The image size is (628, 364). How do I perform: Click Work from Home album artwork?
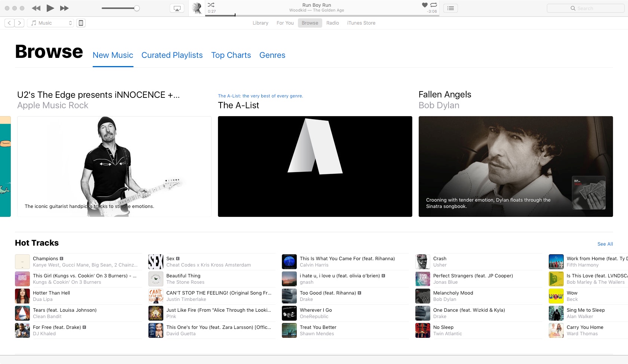[556, 262]
